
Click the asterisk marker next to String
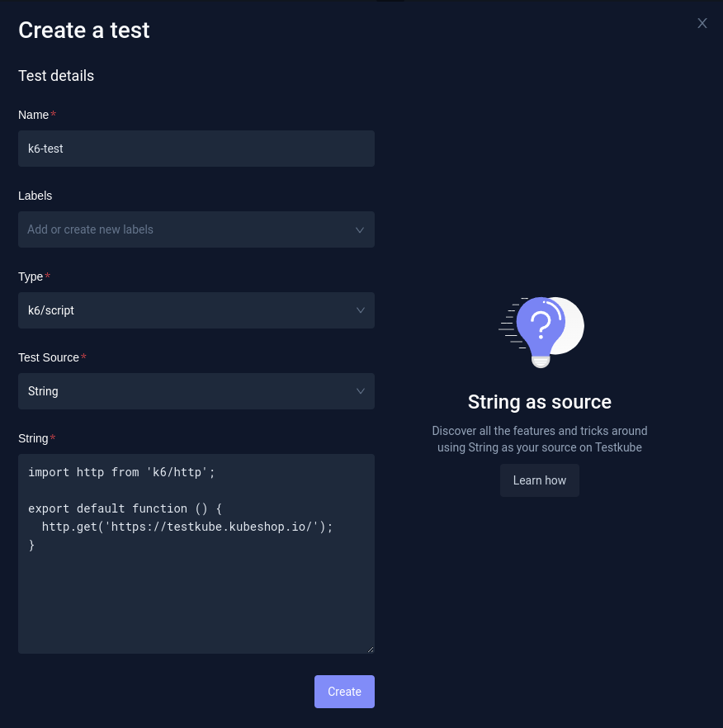[x=52, y=438]
